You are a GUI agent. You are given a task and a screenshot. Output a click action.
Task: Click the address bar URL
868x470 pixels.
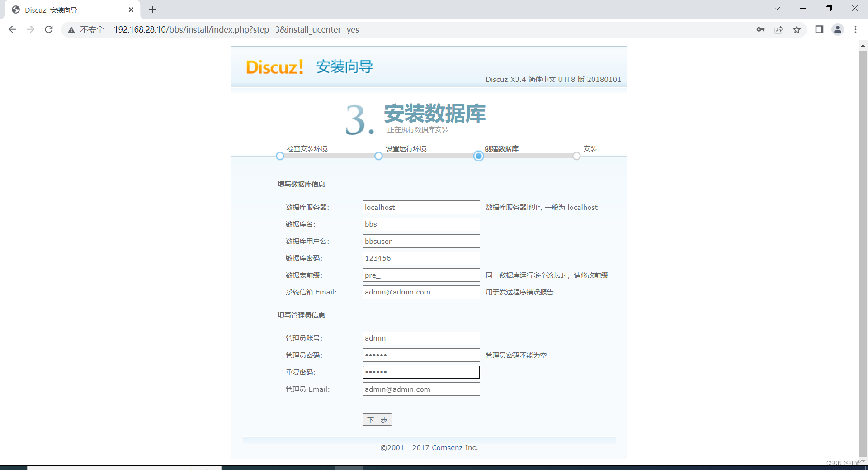(236, 29)
